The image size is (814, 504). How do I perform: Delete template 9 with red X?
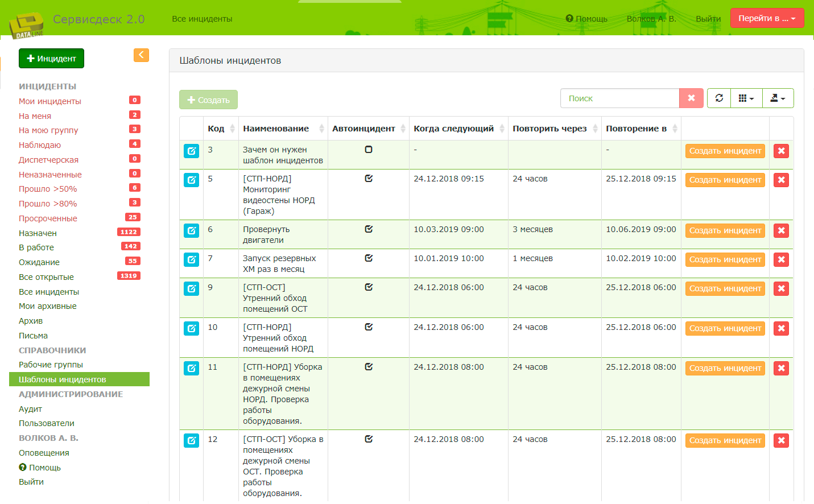point(781,288)
